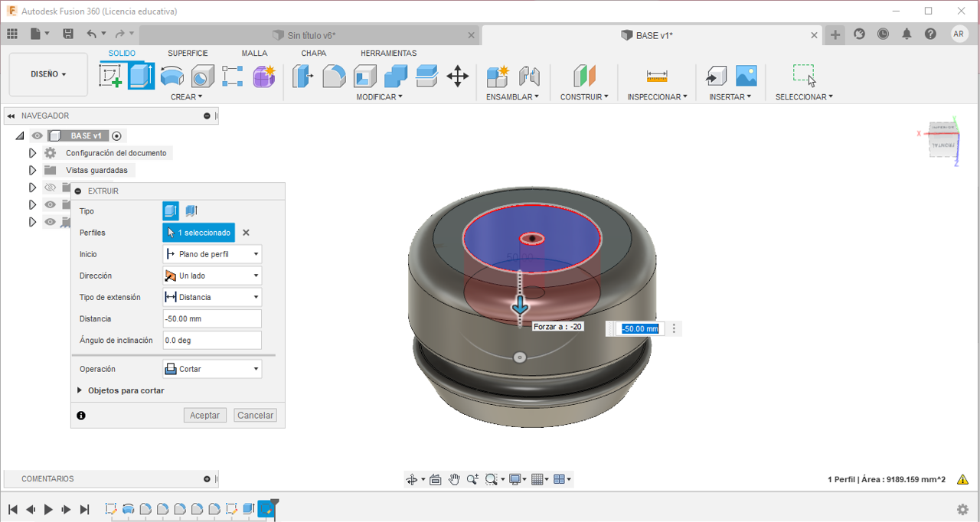Expand Vistas guardadas folder

click(32, 170)
